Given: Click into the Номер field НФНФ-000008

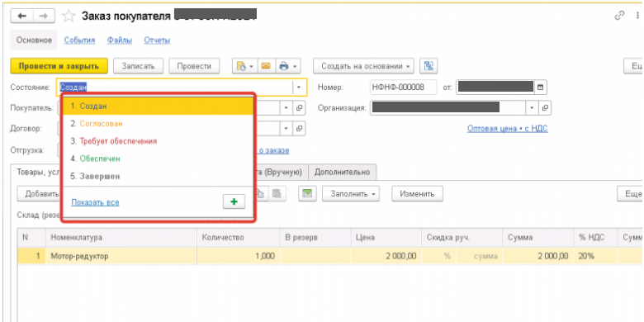Looking at the screenshot, I should click(403, 87).
